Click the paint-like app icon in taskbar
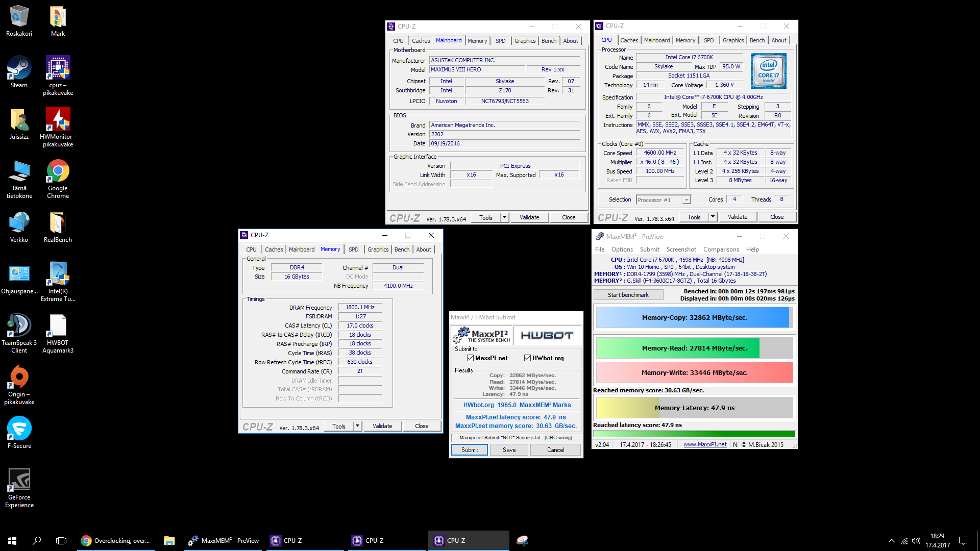The width and height of the screenshot is (980, 551). click(x=522, y=540)
